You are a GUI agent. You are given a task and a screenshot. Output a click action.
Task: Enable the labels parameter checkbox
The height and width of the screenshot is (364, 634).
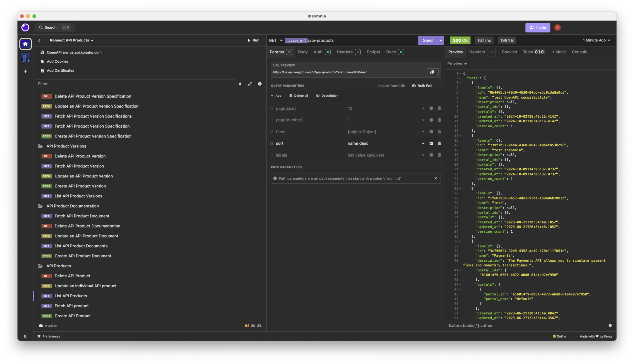431,155
